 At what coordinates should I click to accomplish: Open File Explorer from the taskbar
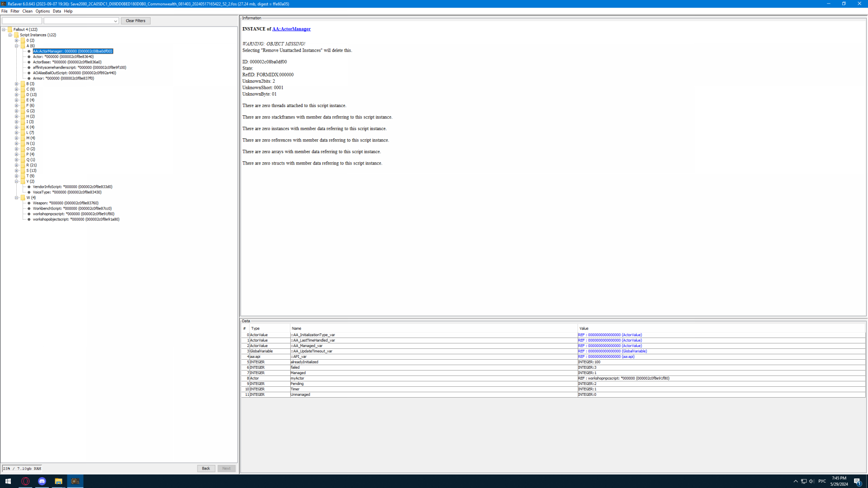58,481
